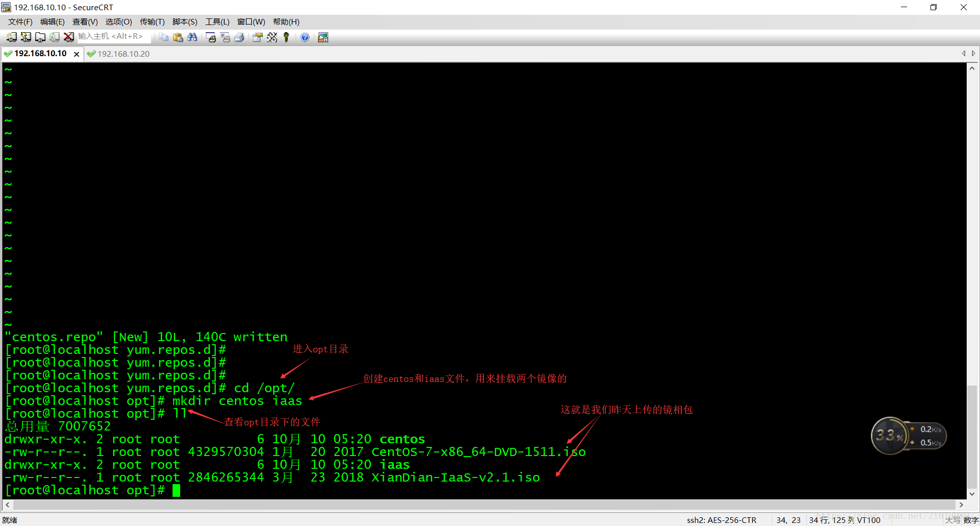Screen dimensions: 980x526
Task: Click the horizontal scrollbar track
Action: click(484, 505)
